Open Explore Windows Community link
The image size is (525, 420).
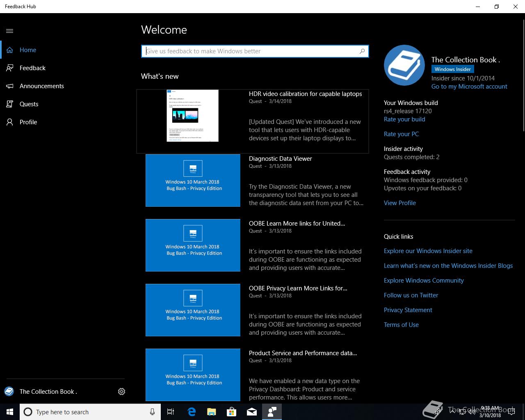tap(424, 281)
